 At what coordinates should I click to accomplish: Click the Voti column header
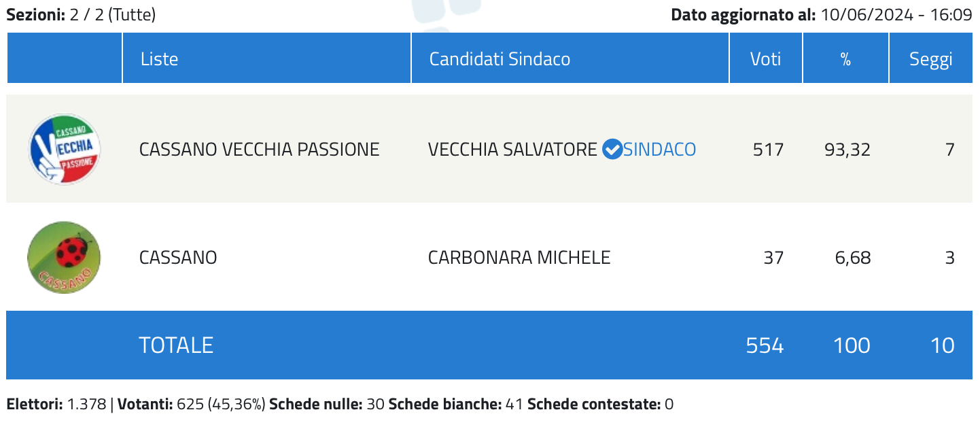click(766, 58)
